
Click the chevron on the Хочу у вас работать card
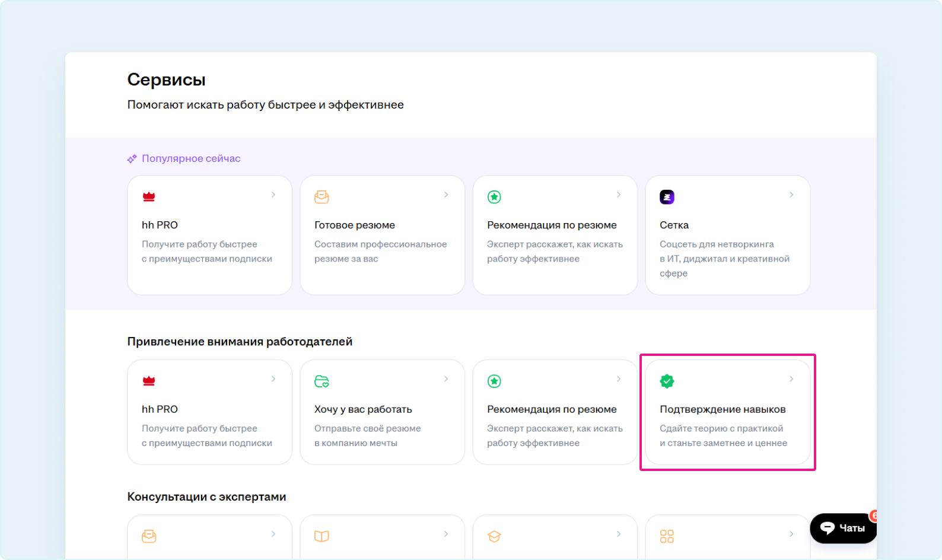click(446, 379)
